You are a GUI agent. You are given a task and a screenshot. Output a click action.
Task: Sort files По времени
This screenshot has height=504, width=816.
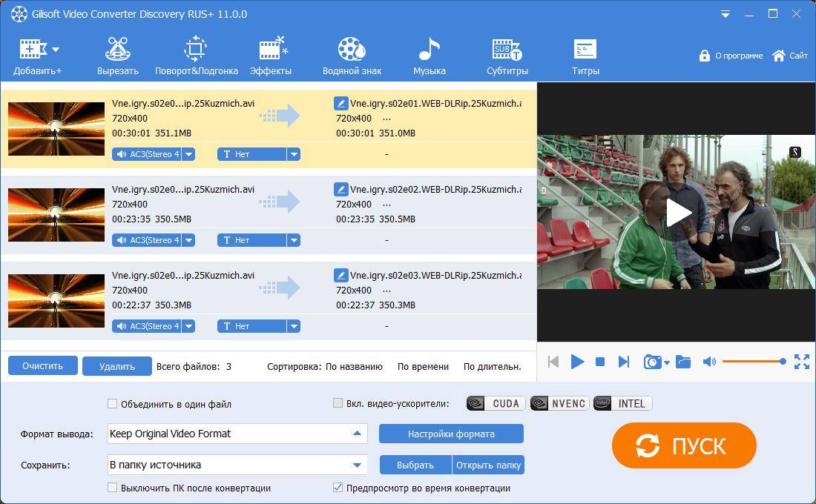coord(423,367)
